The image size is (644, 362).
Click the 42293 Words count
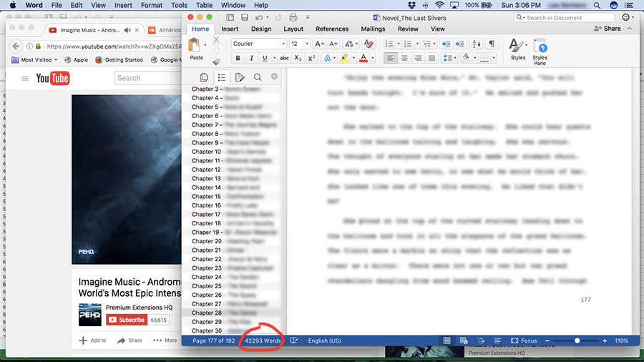point(263,341)
